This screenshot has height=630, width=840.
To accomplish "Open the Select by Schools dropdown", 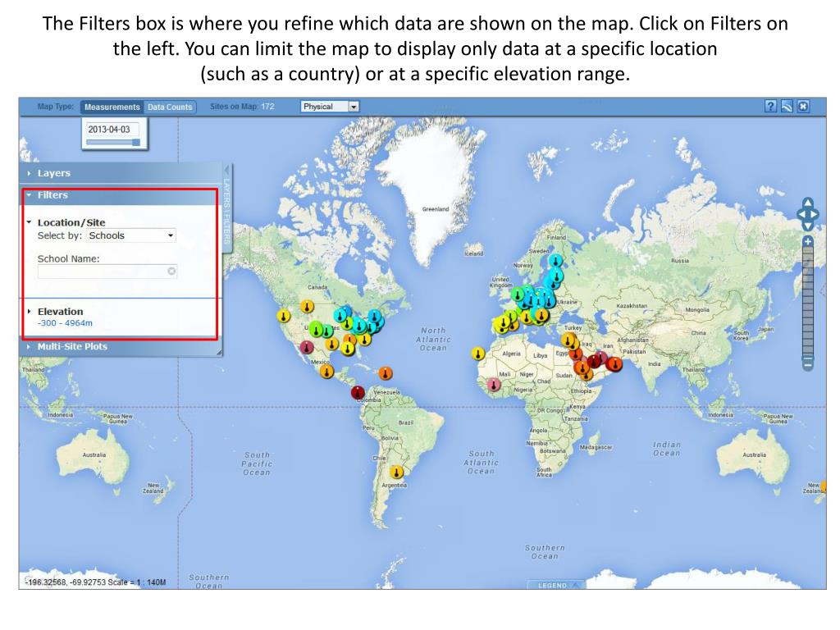I will 131,235.
